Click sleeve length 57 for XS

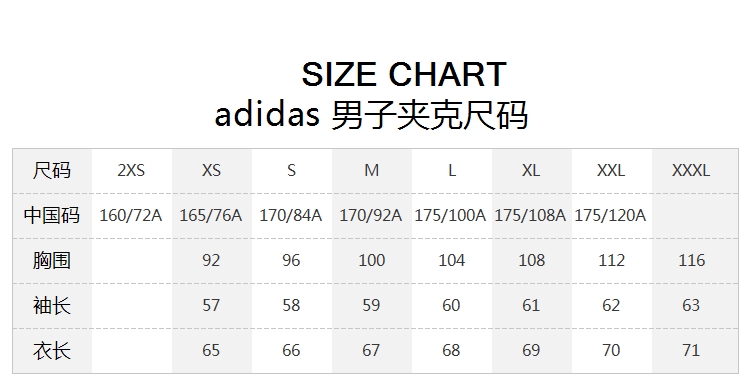(x=211, y=305)
